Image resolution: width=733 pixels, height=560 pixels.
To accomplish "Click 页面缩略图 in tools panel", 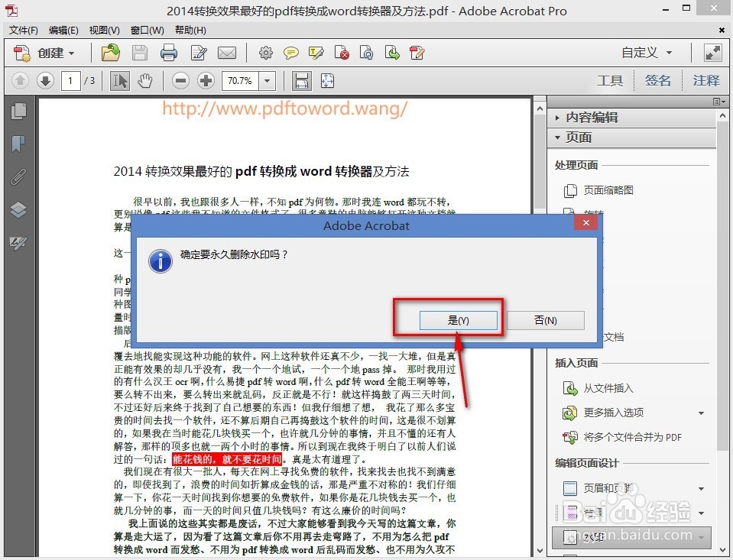I will click(x=608, y=190).
